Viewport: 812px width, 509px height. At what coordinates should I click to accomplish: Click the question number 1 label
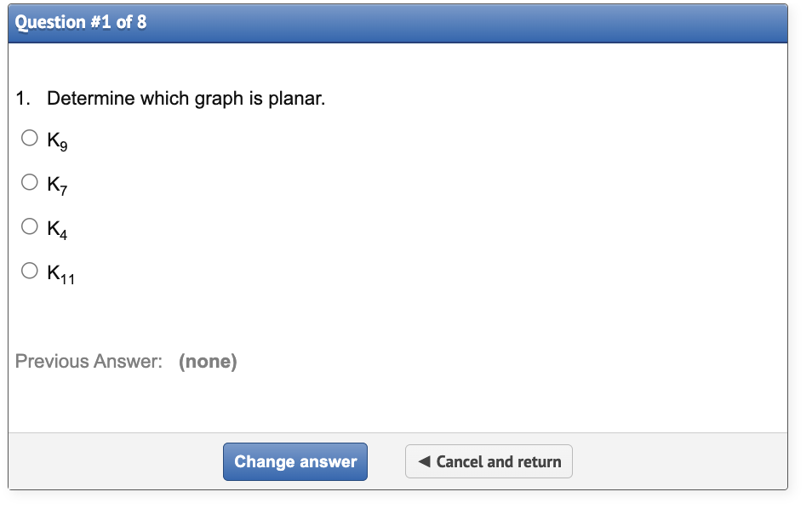click(20, 98)
